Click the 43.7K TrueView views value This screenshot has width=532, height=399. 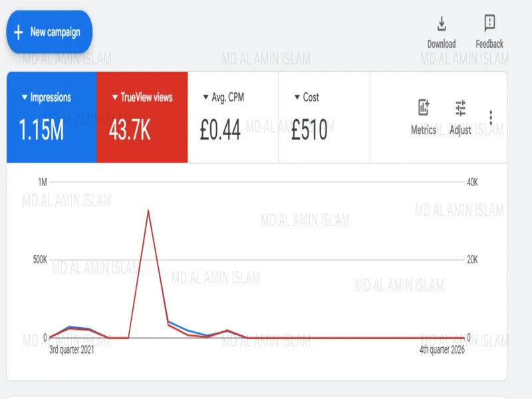pos(130,130)
